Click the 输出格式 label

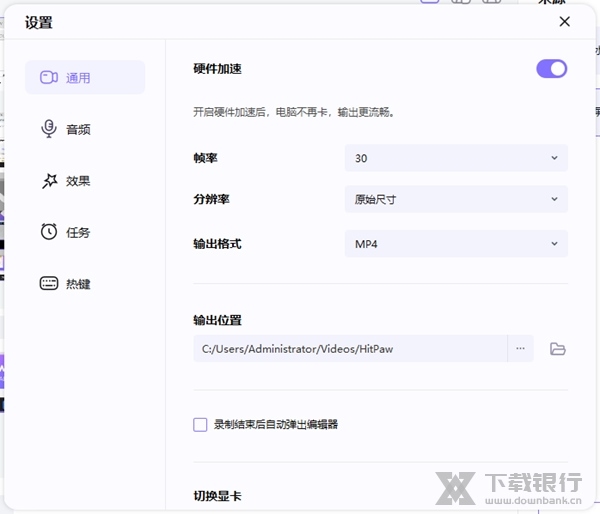click(217, 243)
